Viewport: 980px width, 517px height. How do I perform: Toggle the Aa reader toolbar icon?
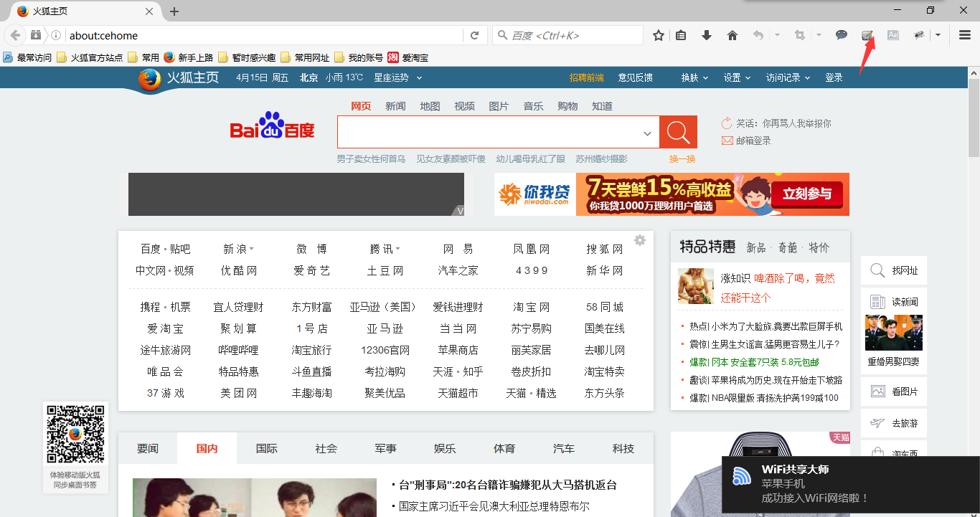893,35
